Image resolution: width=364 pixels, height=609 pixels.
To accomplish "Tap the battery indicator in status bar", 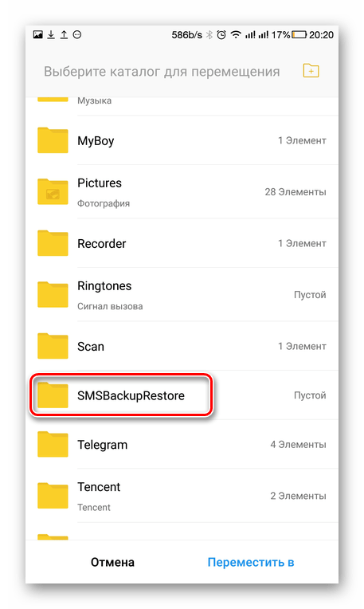I will pyautogui.click(x=299, y=35).
